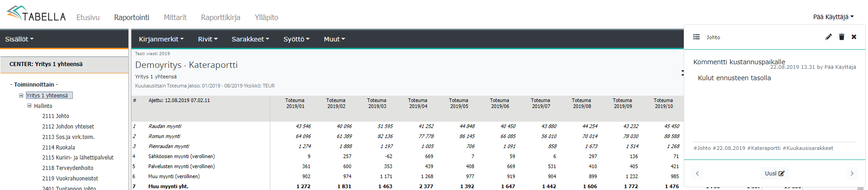Collapse the Hallinto tree node
This screenshot has height=190, width=868.
[29, 106]
